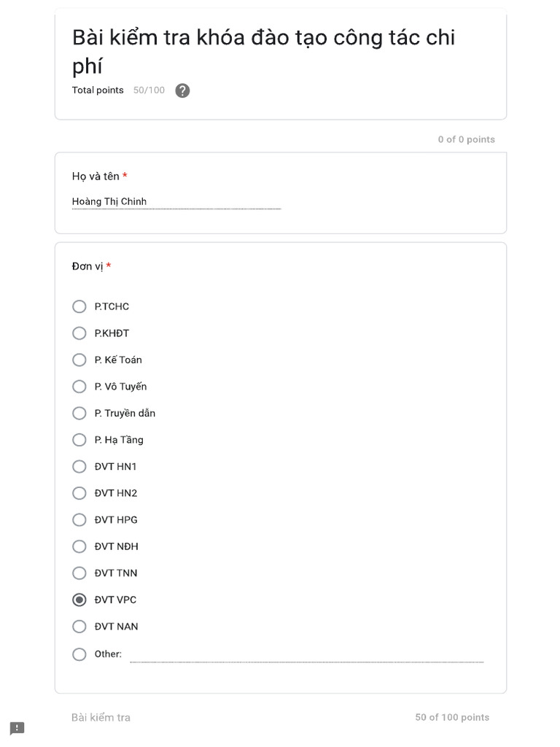
Task: Pick the P. Truyền dẫn option
Action: tap(79, 413)
